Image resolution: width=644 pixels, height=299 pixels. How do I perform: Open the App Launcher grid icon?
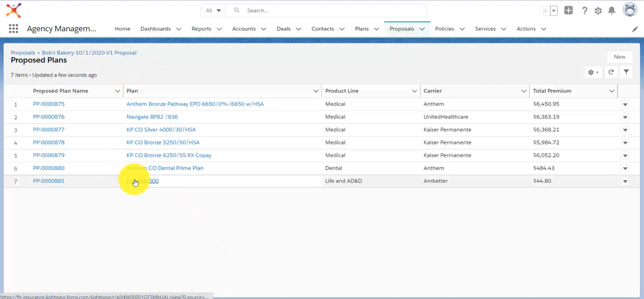coord(14,29)
